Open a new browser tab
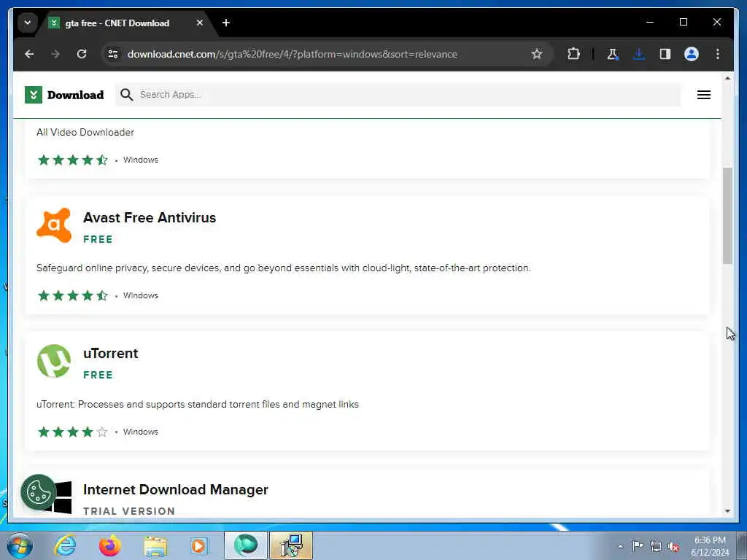 [226, 23]
